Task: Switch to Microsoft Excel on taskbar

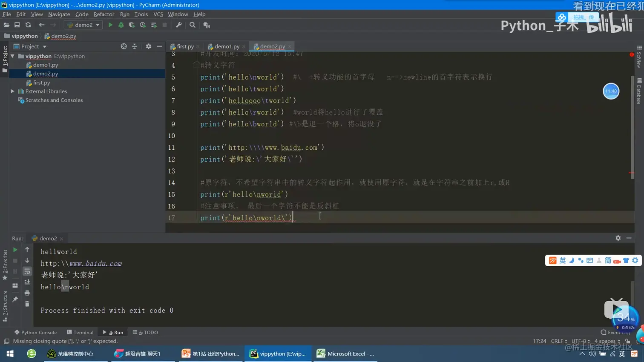Action: click(345, 354)
